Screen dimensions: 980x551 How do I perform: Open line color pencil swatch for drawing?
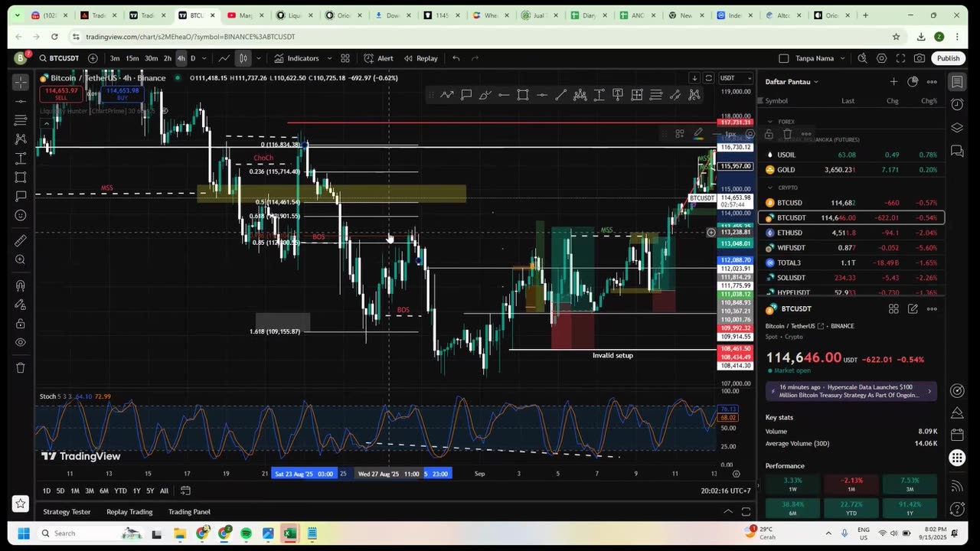pyautogui.click(x=698, y=134)
